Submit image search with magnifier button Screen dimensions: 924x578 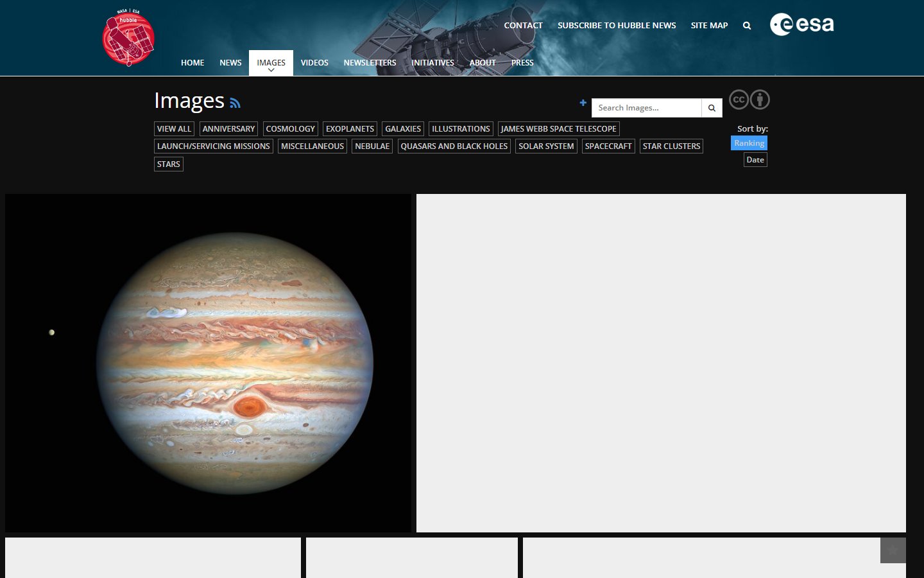pos(712,108)
